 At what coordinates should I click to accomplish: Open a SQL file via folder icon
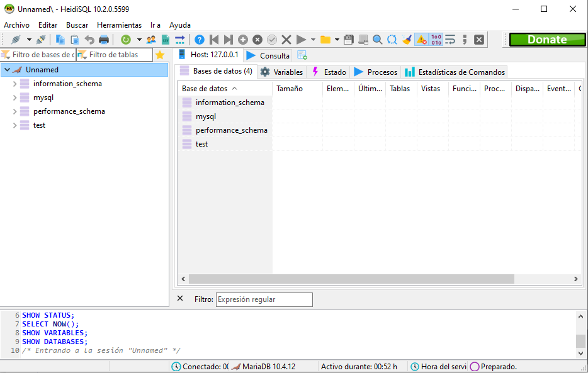pos(324,40)
